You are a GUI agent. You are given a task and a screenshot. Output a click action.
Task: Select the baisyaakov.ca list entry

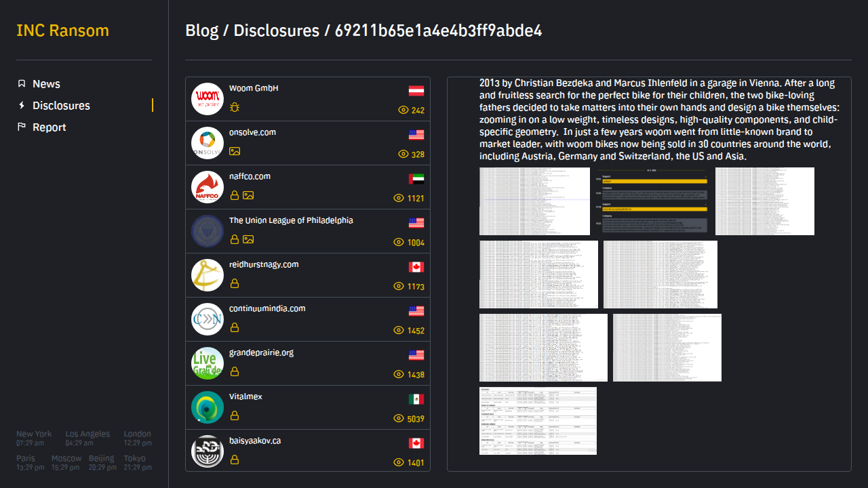(255, 441)
